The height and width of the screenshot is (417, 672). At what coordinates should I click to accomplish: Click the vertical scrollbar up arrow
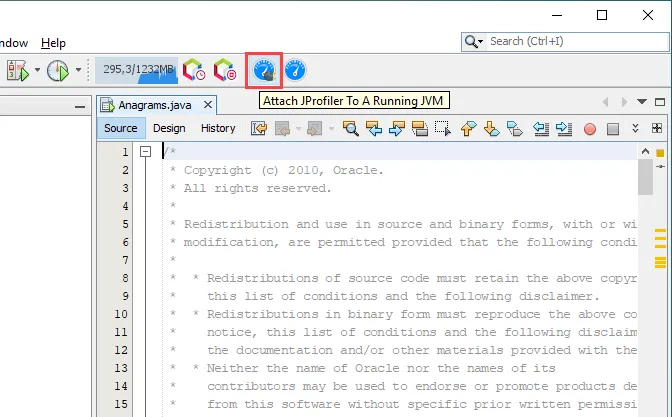point(645,152)
